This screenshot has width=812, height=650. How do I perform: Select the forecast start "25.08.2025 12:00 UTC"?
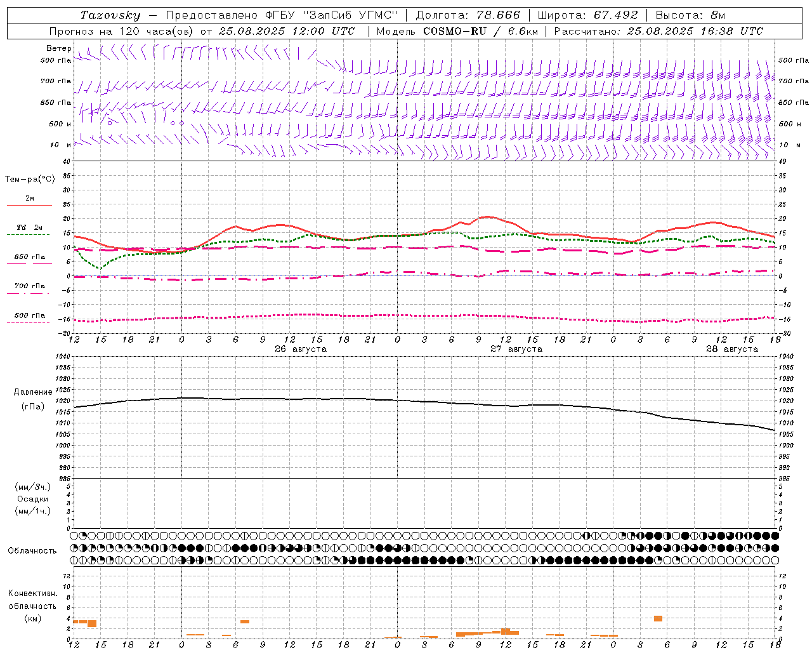tap(287, 31)
